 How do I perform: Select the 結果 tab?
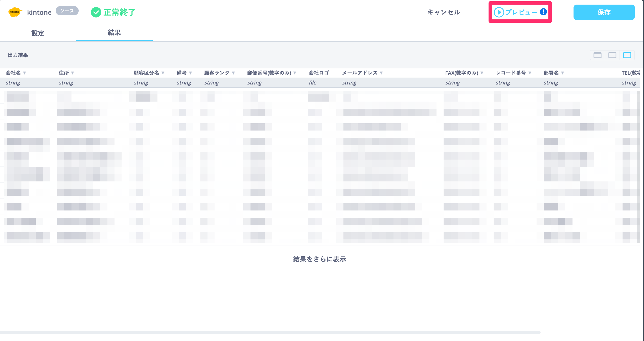click(114, 33)
